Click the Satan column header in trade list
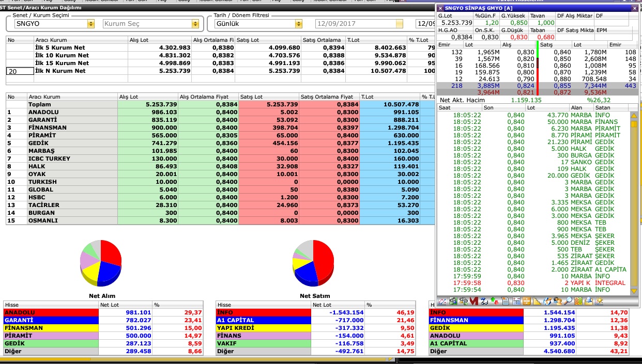The width and height of the screenshot is (642, 364). tap(612, 107)
